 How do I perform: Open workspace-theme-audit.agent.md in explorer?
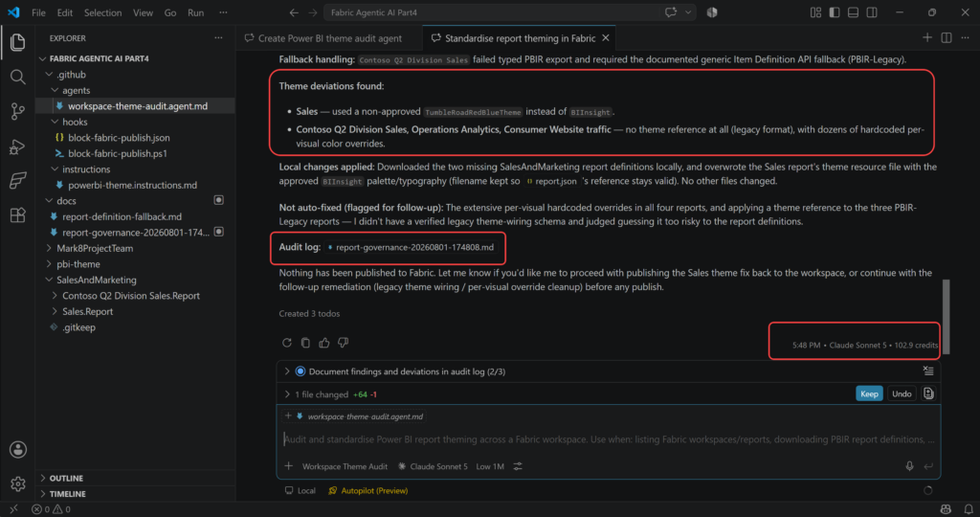tap(136, 106)
